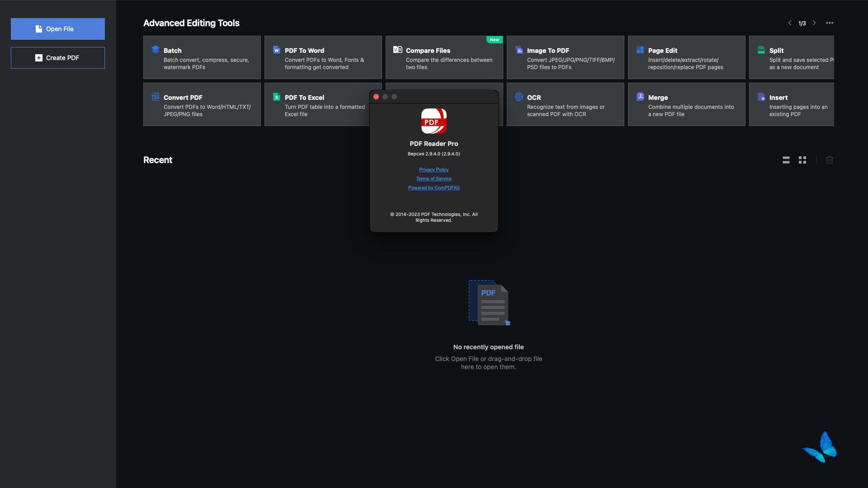Click 'Turn PDF table into a formatted' description
This screenshot has width=868, height=488.
click(325, 111)
